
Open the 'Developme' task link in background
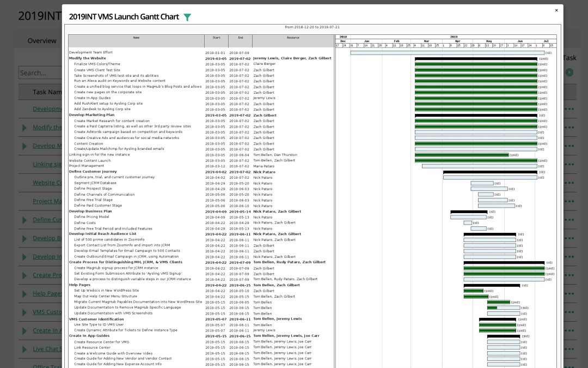[x=47, y=109]
